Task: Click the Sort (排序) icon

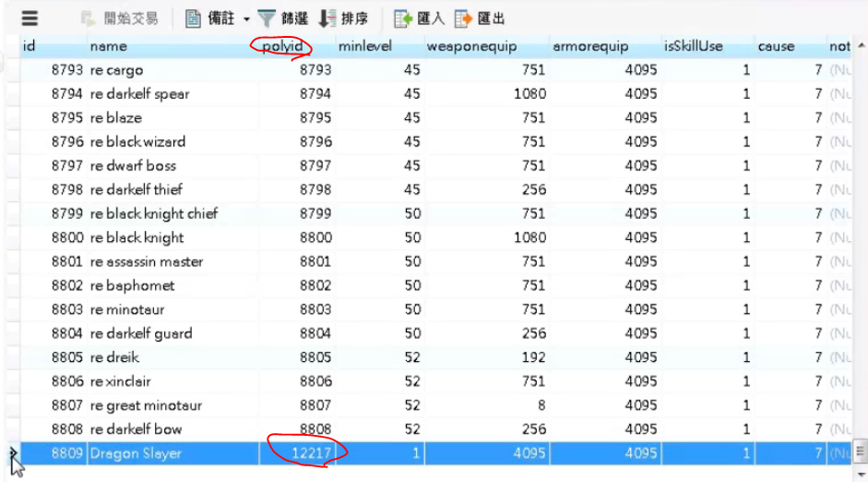Action: [x=327, y=18]
